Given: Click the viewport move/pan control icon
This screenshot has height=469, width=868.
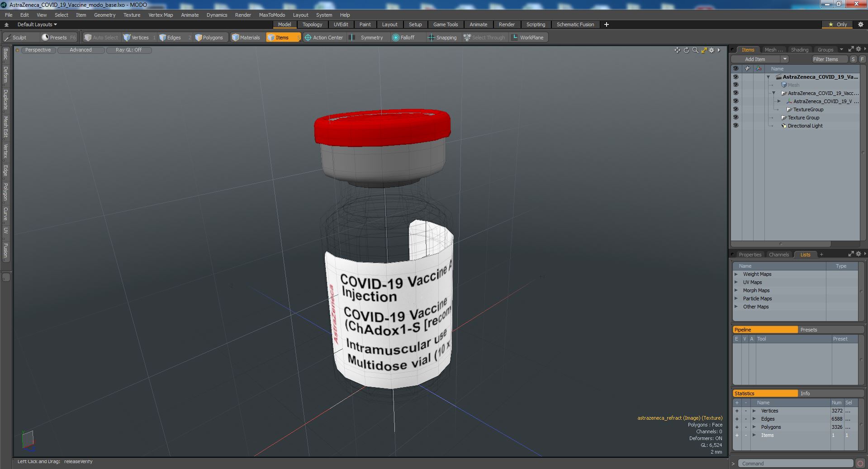Looking at the screenshot, I should (x=677, y=50).
